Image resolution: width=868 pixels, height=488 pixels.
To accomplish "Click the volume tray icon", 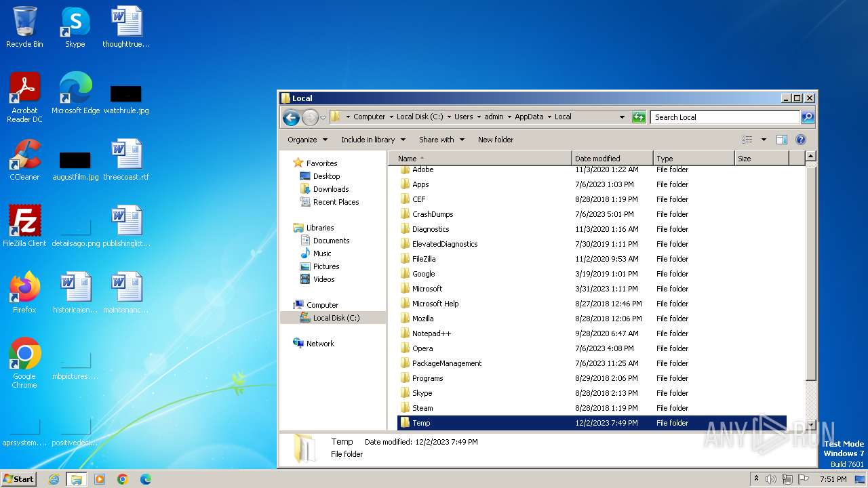I will click(x=771, y=479).
